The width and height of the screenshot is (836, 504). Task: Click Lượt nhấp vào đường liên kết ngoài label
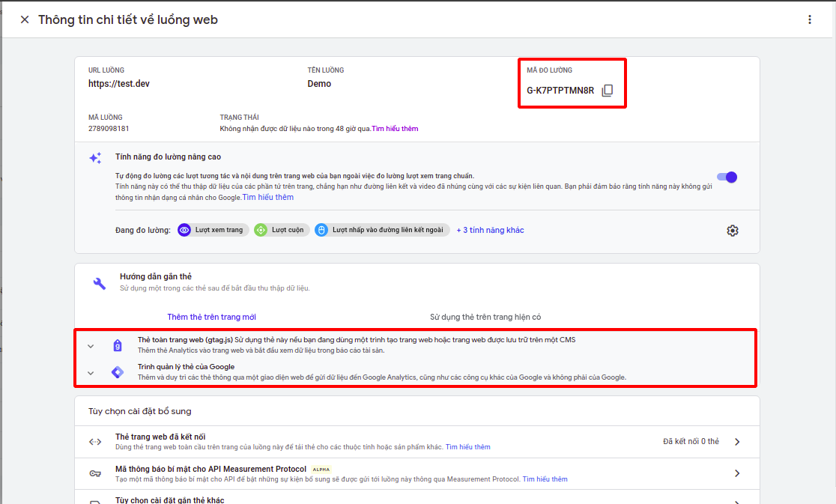coord(388,230)
